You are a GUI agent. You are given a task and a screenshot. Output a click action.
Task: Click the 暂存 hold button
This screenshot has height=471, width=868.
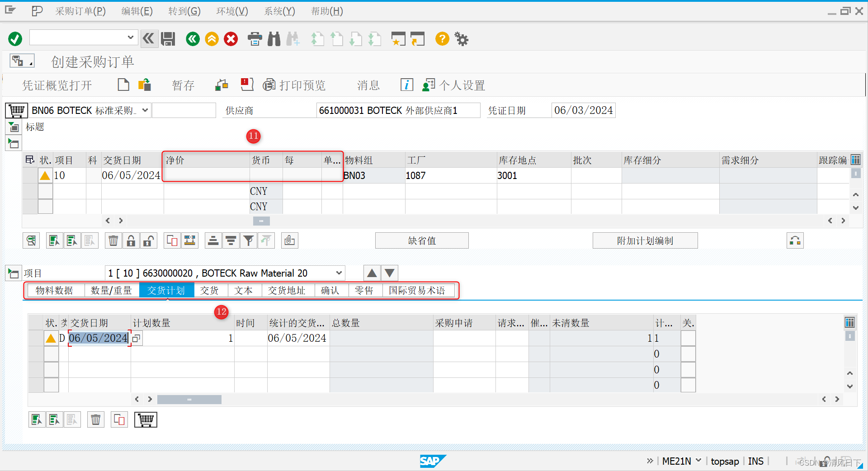(x=183, y=85)
